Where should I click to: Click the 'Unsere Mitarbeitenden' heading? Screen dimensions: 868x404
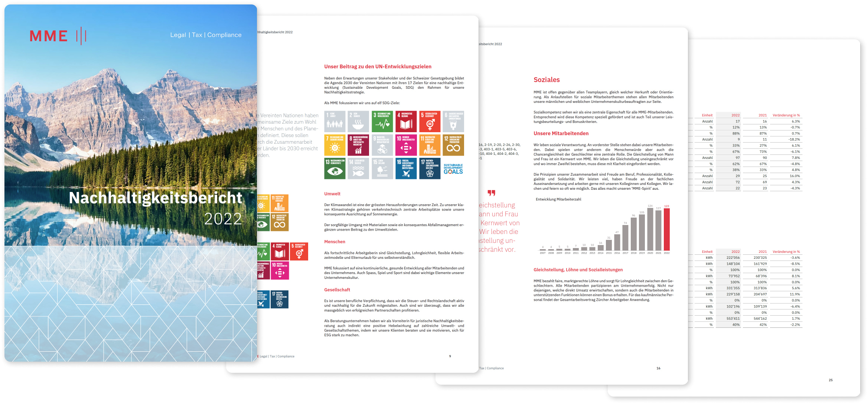pyautogui.click(x=561, y=134)
